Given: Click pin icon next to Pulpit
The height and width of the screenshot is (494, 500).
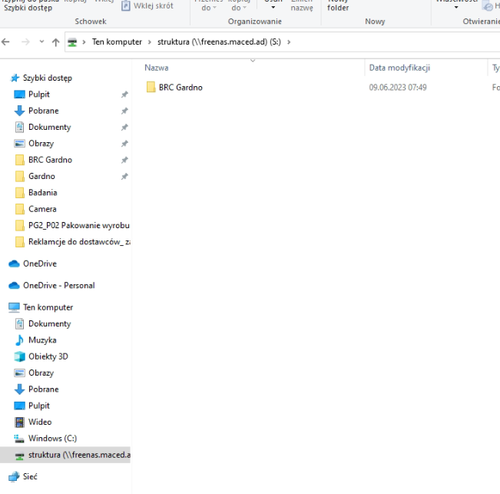Looking at the screenshot, I should pos(125,94).
